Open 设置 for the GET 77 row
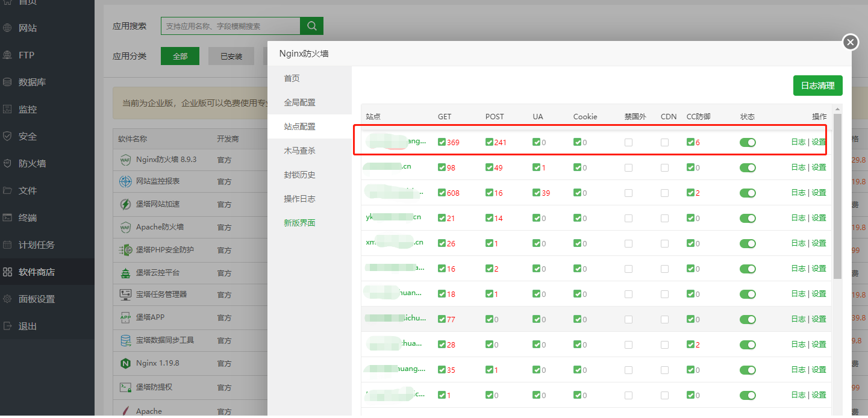 click(819, 319)
